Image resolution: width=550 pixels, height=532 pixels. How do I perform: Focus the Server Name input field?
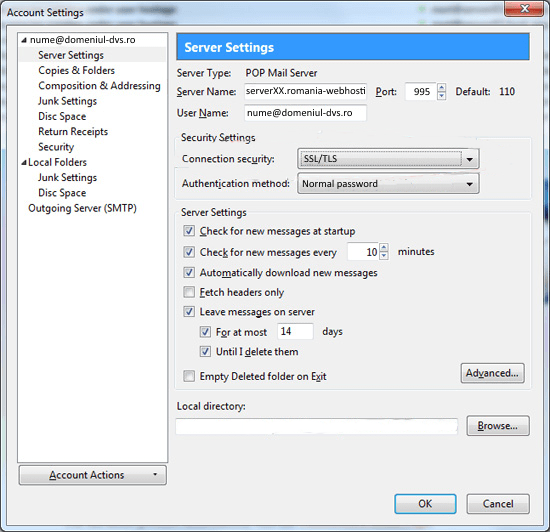click(305, 92)
